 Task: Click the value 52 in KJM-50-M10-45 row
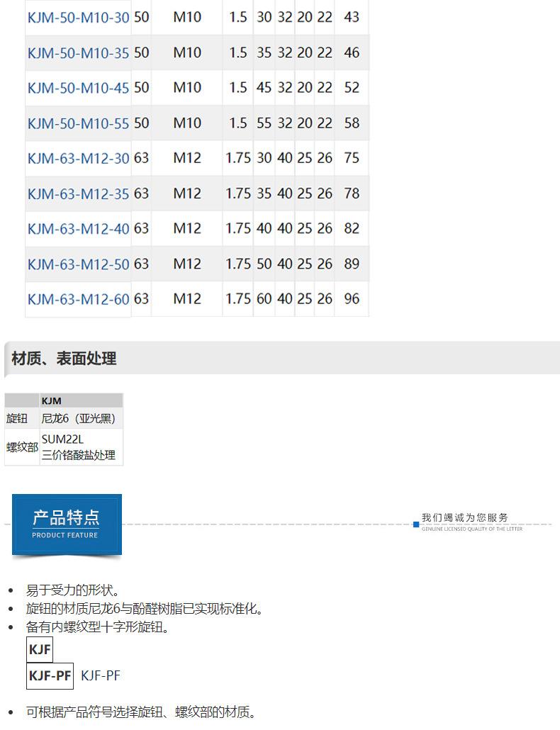pyautogui.click(x=352, y=87)
